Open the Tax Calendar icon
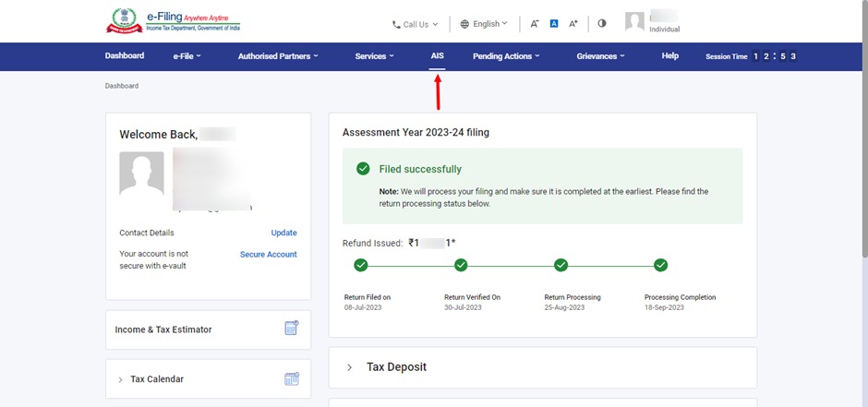The image size is (868, 407). pyautogui.click(x=292, y=378)
